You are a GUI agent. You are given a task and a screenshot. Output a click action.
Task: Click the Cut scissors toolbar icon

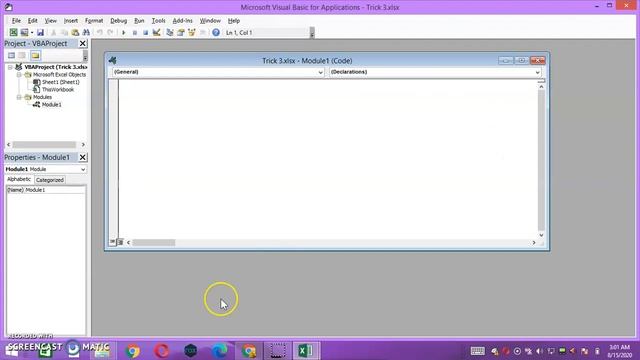53,32
